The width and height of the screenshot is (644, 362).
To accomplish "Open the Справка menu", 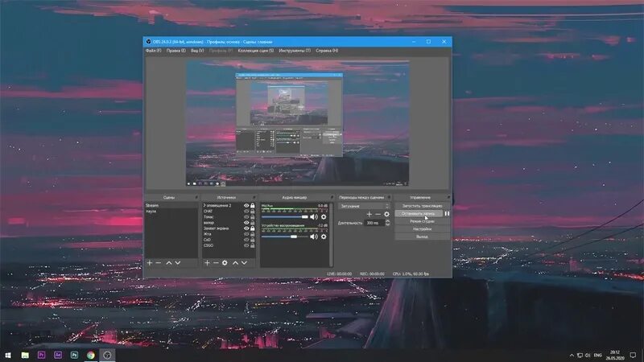I will click(327, 51).
